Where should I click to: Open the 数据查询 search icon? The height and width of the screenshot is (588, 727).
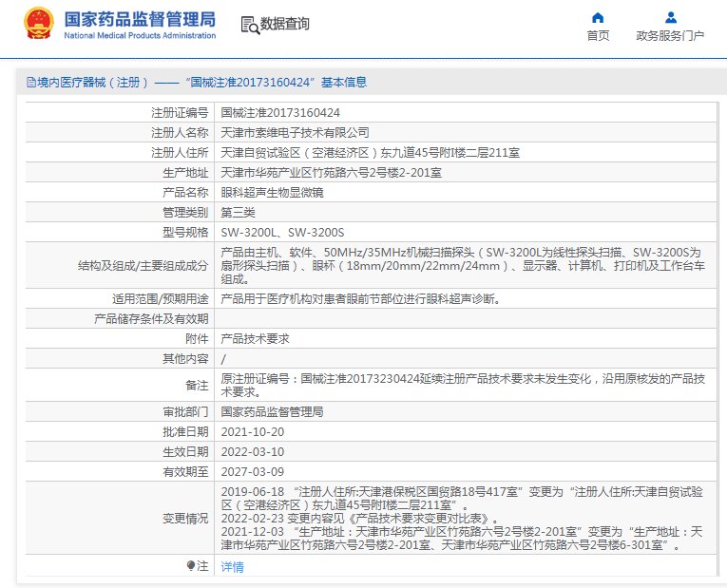250,25
